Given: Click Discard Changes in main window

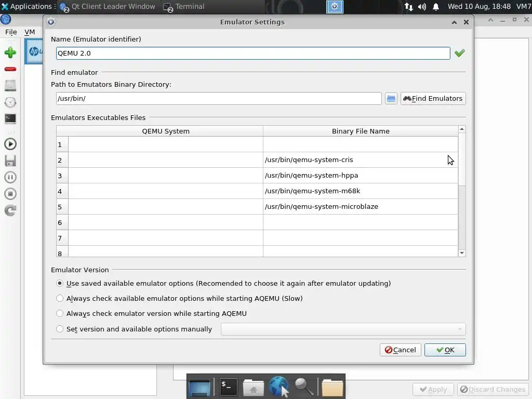Looking at the screenshot, I should tap(493, 390).
